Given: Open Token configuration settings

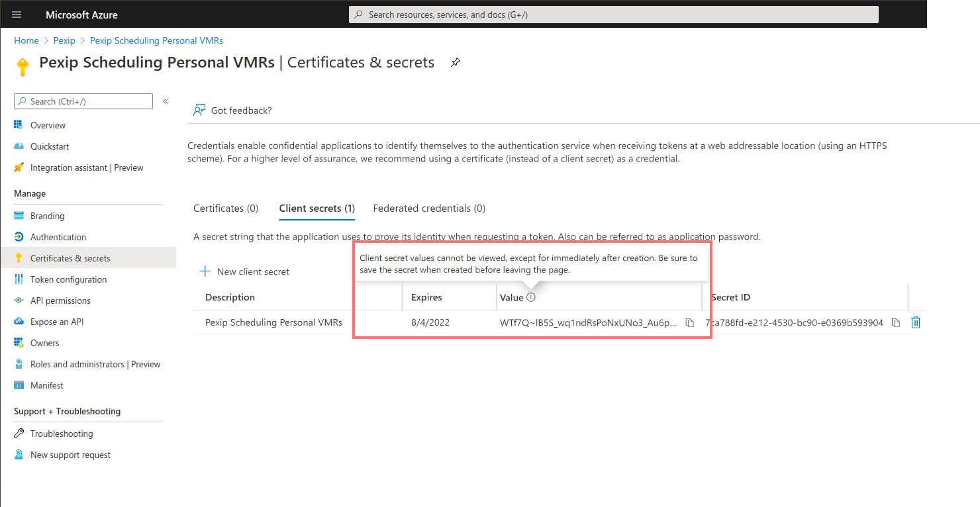Looking at the screenshot, I should click(68, 279).
